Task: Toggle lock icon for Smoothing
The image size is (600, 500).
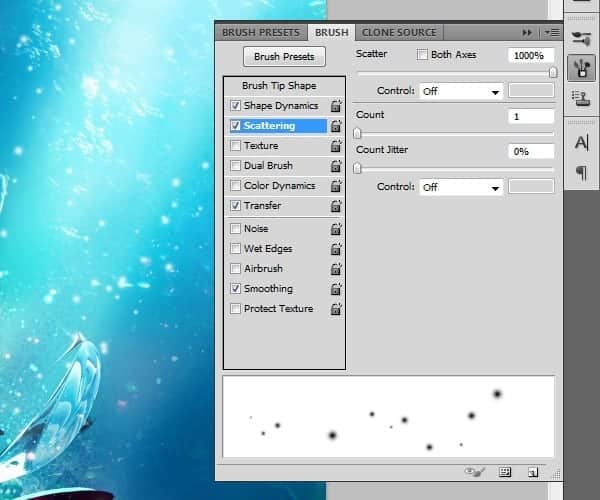Action: tap(336, 289)
